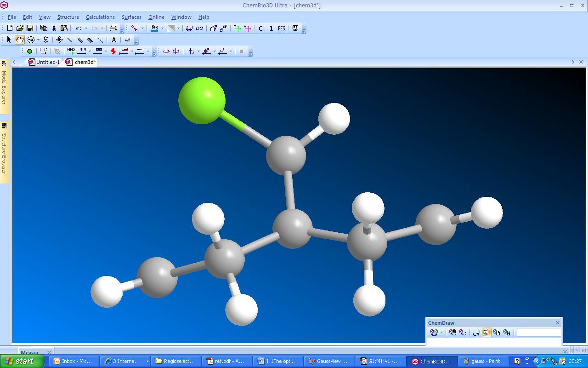Run MM2 minimize energy icon
588x368 pixels.
point(44,51)
